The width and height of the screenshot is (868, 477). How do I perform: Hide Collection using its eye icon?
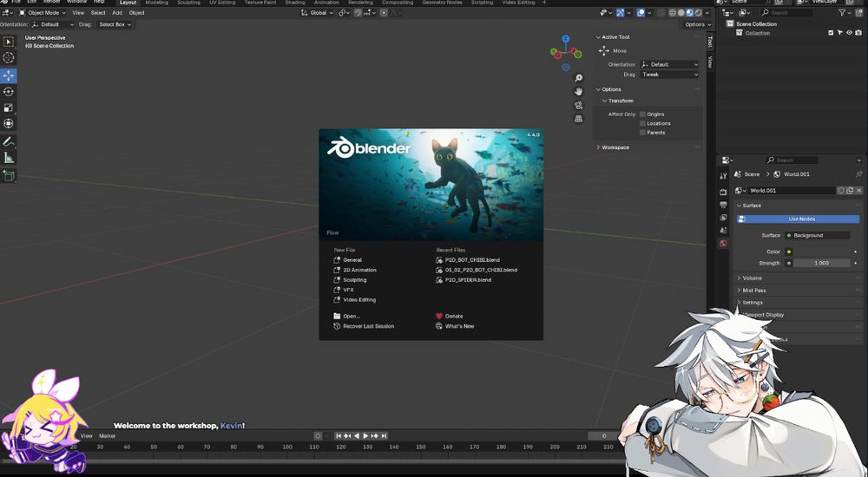[849, 33]
